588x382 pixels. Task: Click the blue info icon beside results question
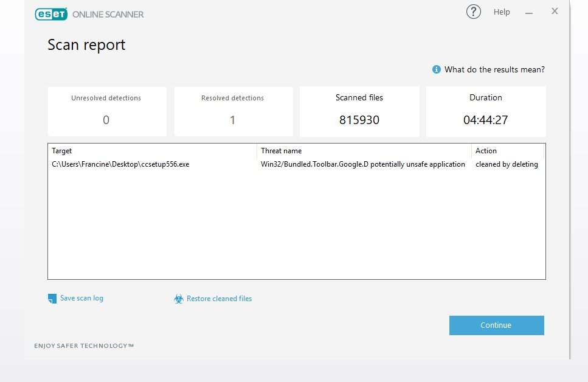(436, 69)
